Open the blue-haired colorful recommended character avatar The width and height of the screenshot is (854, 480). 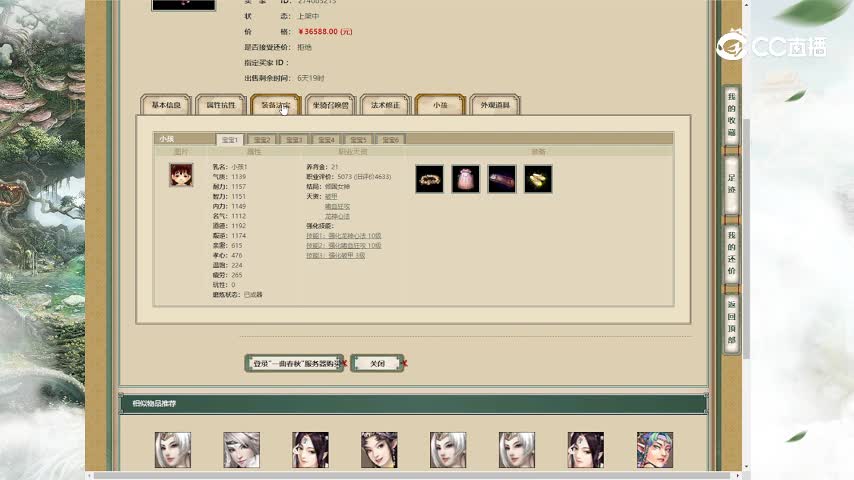coord(655,450)
